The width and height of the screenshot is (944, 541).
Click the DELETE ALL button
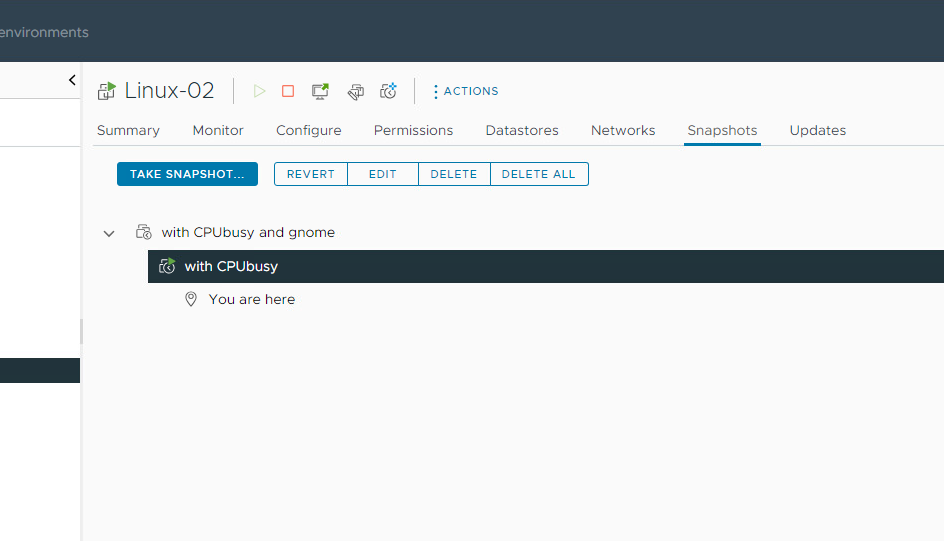tap(539, 174)
